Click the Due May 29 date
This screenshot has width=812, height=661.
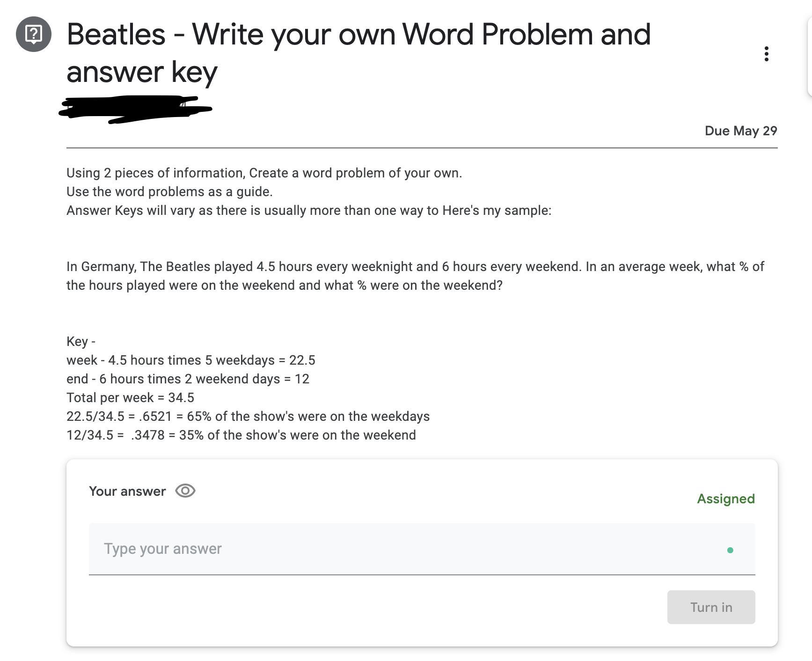pyautogui.click(x=740, y=131)
